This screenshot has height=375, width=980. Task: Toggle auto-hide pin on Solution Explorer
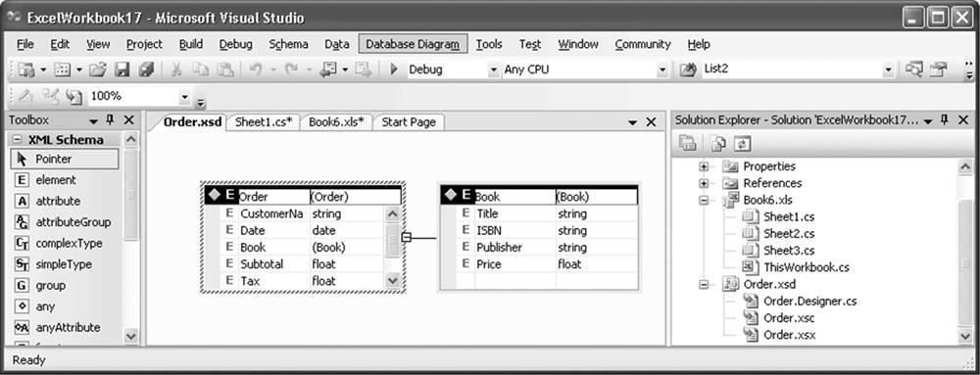(x=945, y=119)
